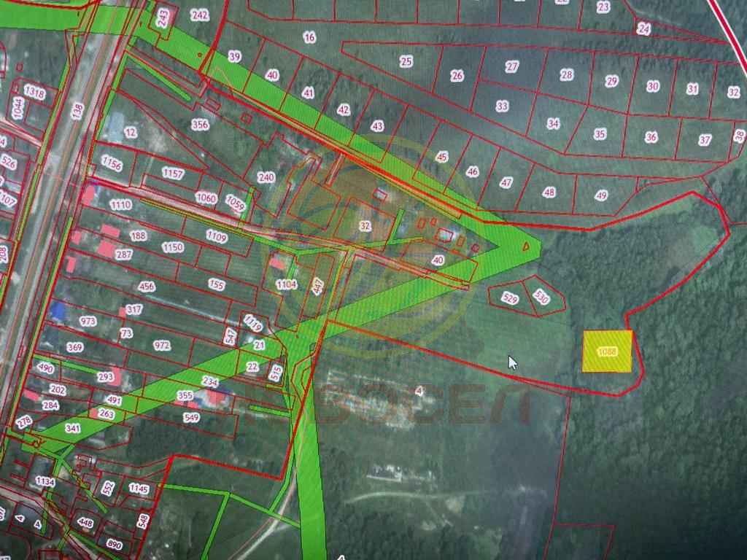Select the road parcel labeled 138
The width and height of the screenshot is (747, 560).
(77, 111)
